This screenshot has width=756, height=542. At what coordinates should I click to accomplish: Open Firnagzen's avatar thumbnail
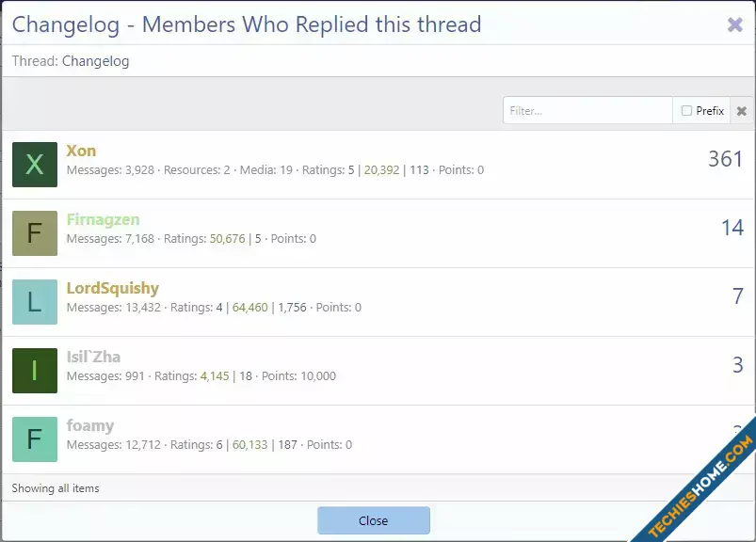[x=35, y=233]
